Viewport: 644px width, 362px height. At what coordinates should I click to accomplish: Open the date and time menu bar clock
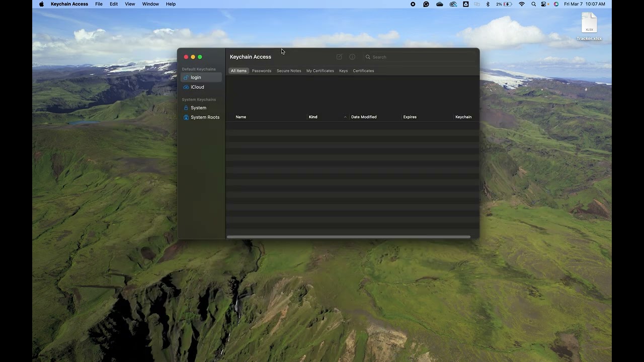tap(585, 4)
